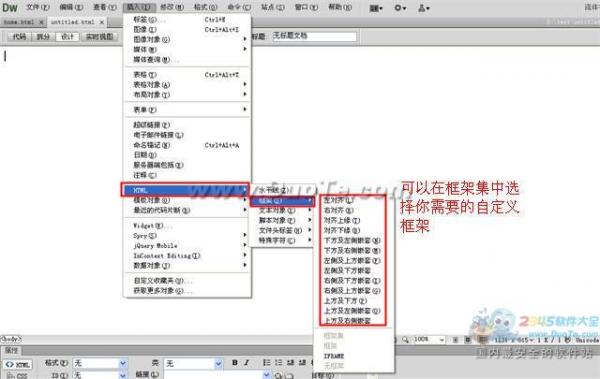This screenshot has width=600, height=379.
Task: Click the text indent icon in Properties
Action: click(302, 363)
